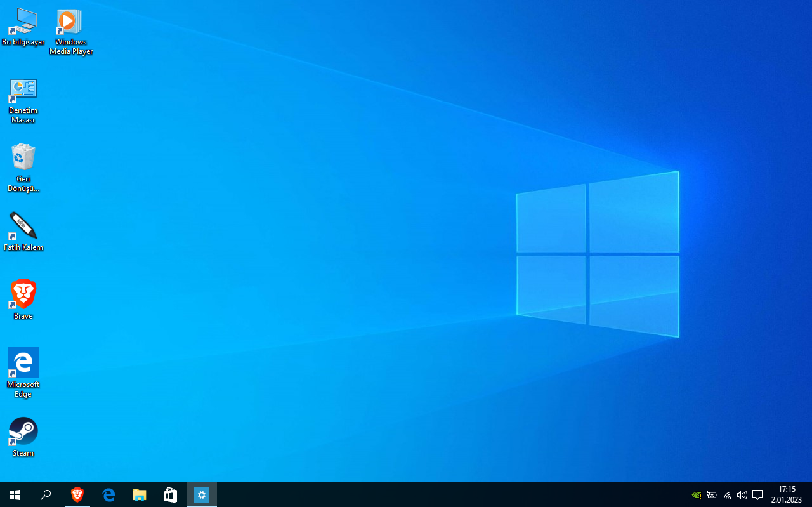Select the Denetim Masası desktop icon
Screen dimensions: 812x507
coord(23,100)
